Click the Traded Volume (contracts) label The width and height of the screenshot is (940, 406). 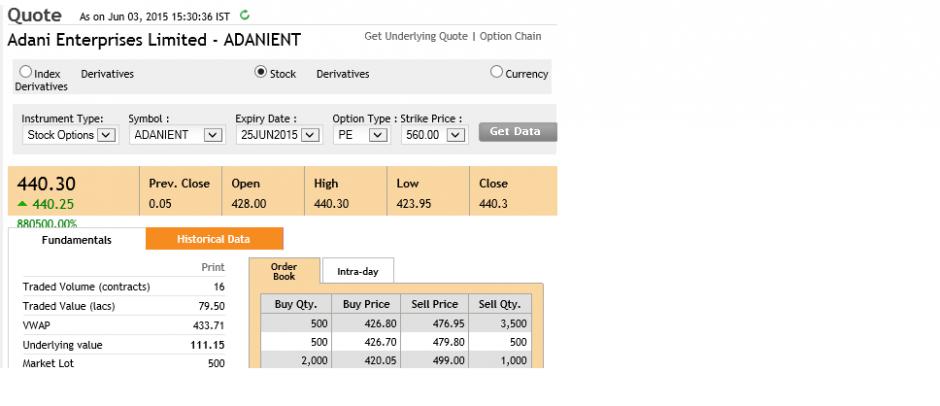[x=86, y=287]
